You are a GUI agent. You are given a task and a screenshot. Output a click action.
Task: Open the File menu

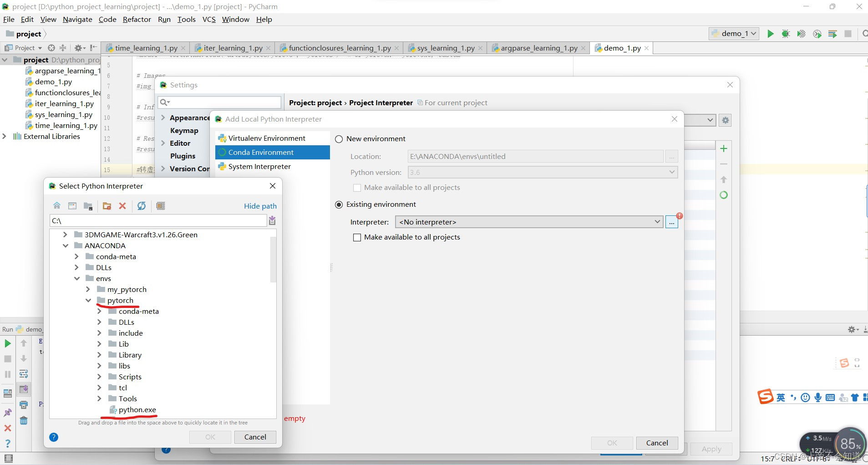(9, 19)
